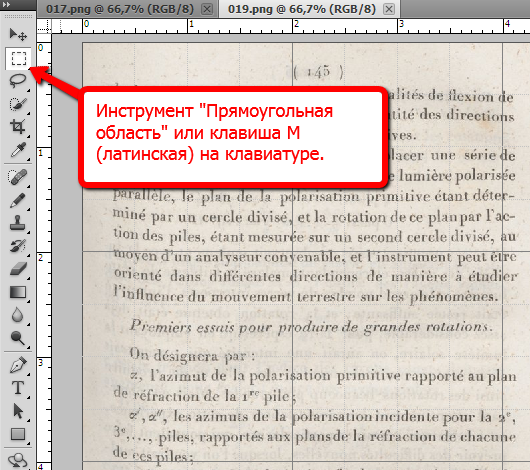530x470 pixels.
Task: Select the Rectangle shape tool
Action: pyautogui.click(x=18, y=434)
